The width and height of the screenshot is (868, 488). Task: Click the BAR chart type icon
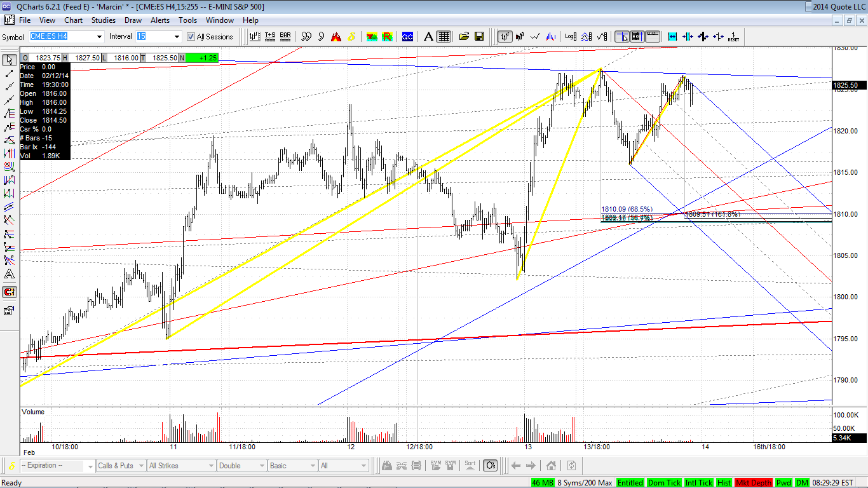coord(285,36)
